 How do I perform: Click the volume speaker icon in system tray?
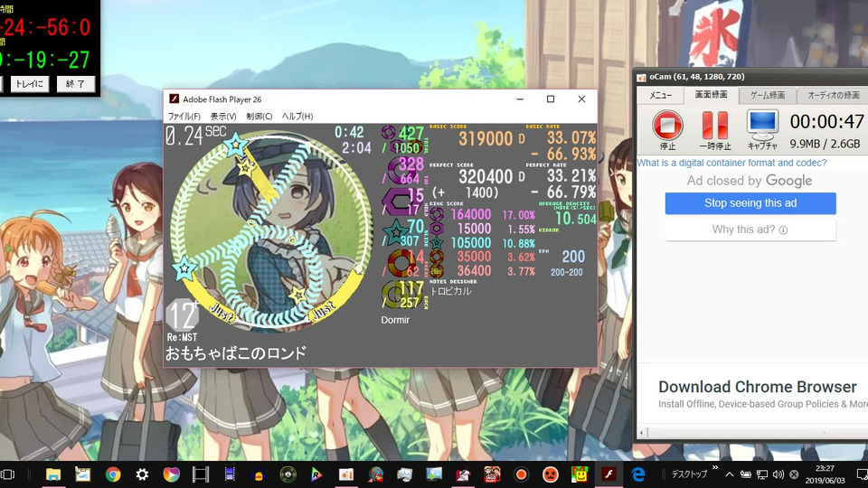pos(778,474)
